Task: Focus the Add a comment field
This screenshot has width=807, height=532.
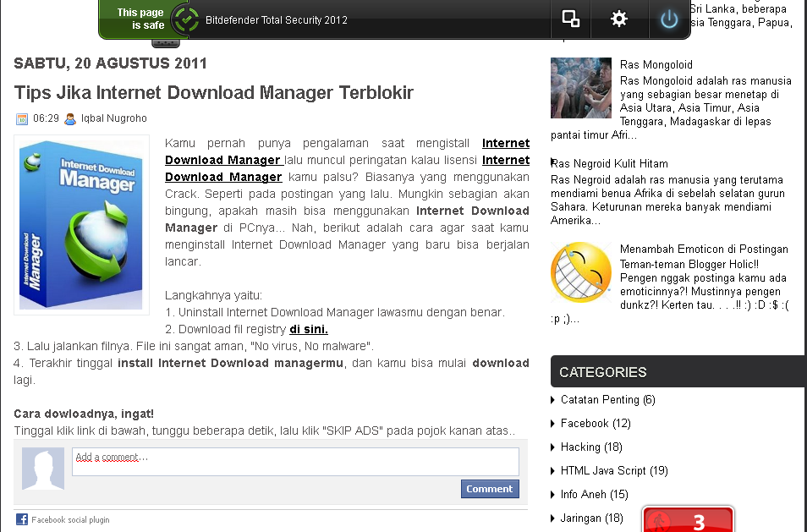Action: pos(295,462)
